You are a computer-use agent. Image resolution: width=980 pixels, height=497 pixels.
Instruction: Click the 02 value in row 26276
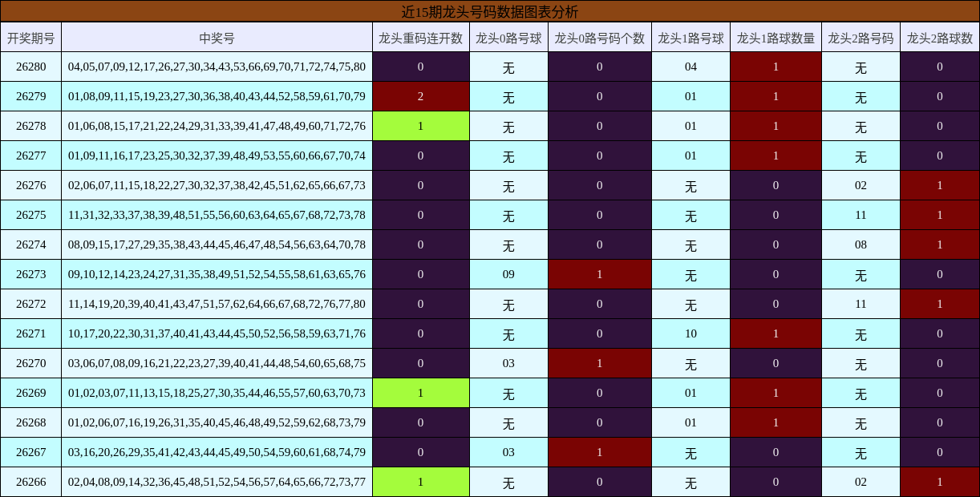(861, 185)
